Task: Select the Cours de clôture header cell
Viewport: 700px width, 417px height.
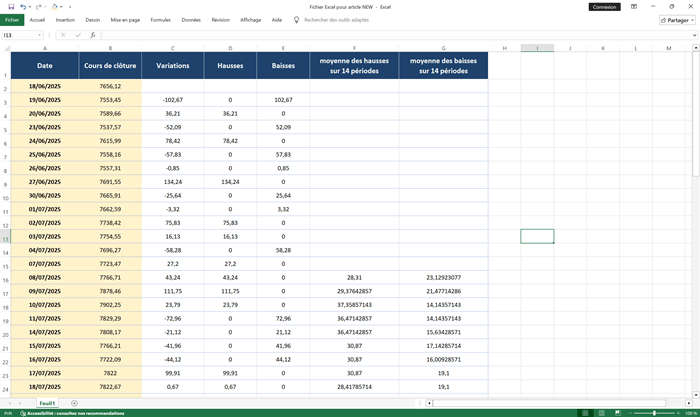Action: coord(110,65)
